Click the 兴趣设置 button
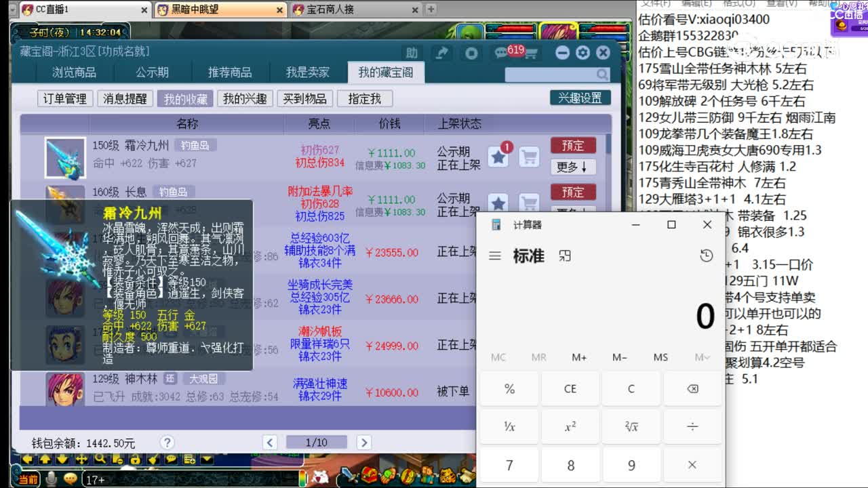This screenshot has height=488, width=868. pyautogui.click(x=580, y=98)
